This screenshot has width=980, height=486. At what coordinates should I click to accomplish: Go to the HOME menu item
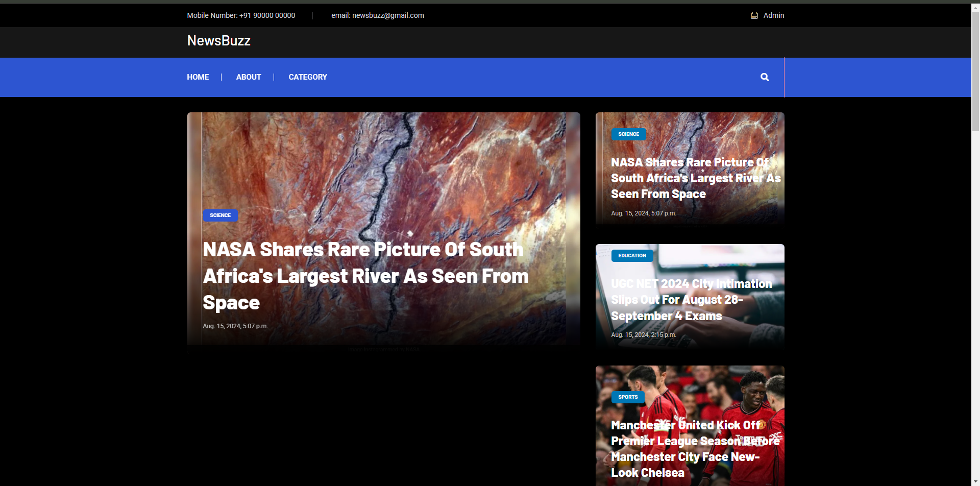point(198,77)
